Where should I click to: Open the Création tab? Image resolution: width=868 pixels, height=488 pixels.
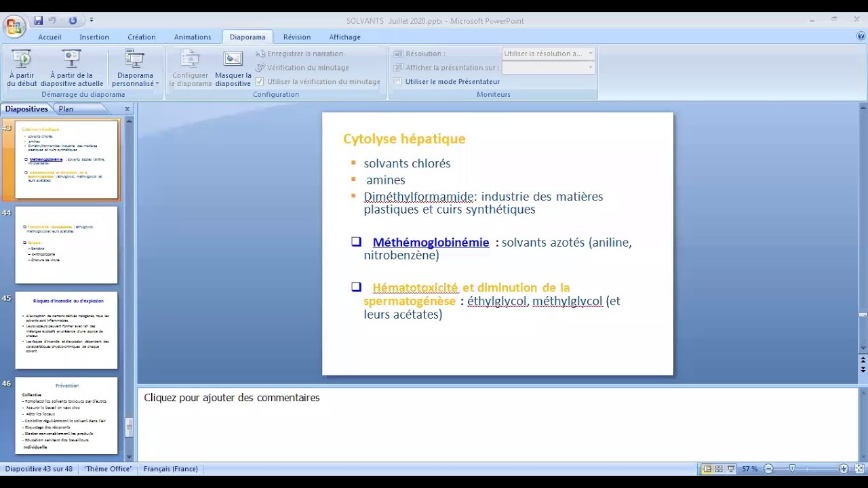pyautogui.click(x=142, y=37)
